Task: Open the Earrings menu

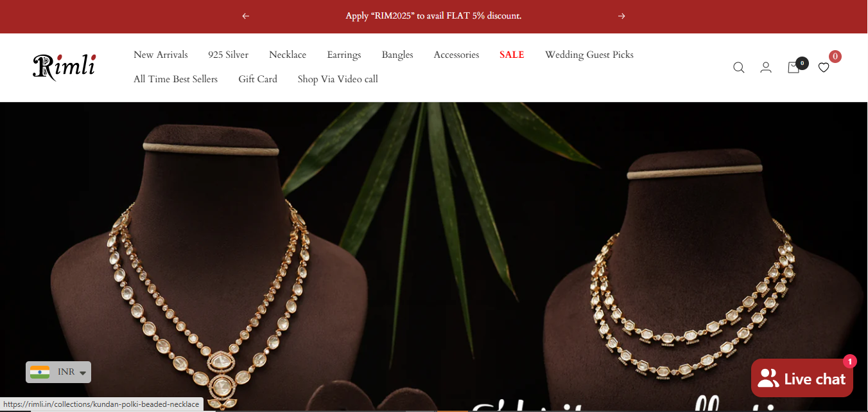Action: coord(344,55)
